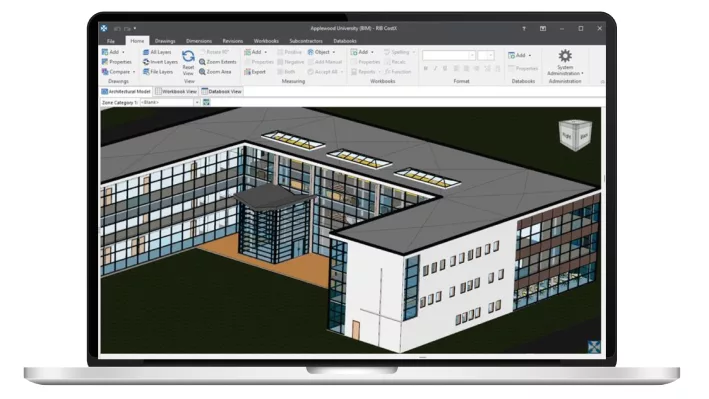Viewport: 709px width, 399px height.
Task: Click Zoom Extents
Action: [217, 62]
